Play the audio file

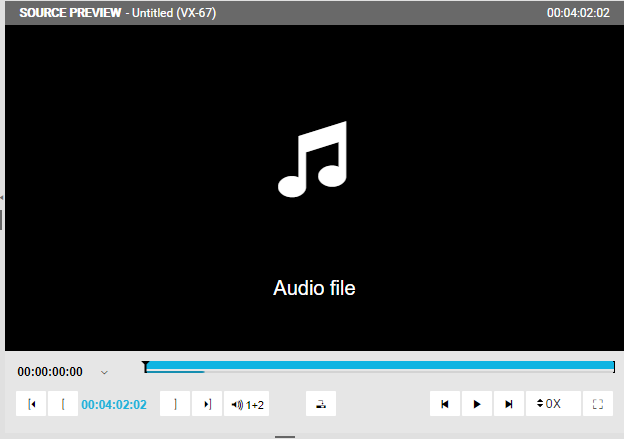click(x=477, y=404)
